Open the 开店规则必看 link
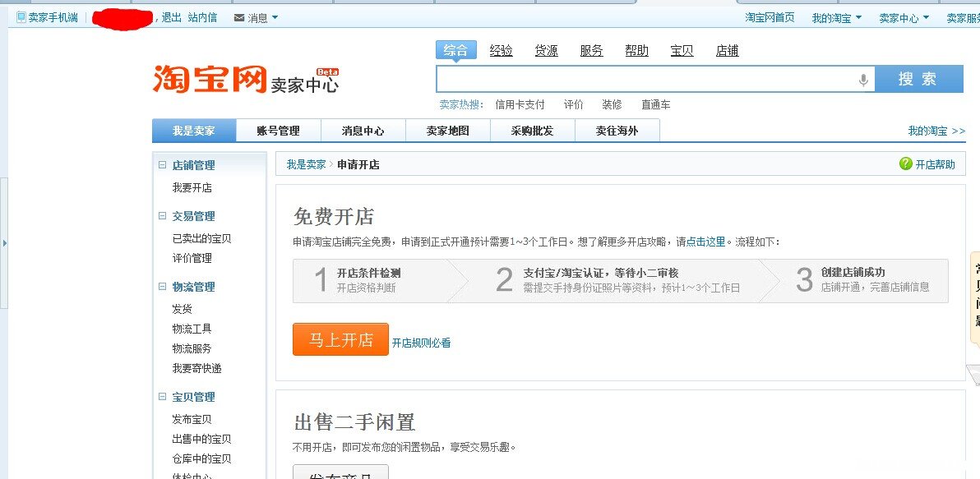Viewport: 980px width, 479px height. pos(421,343)
